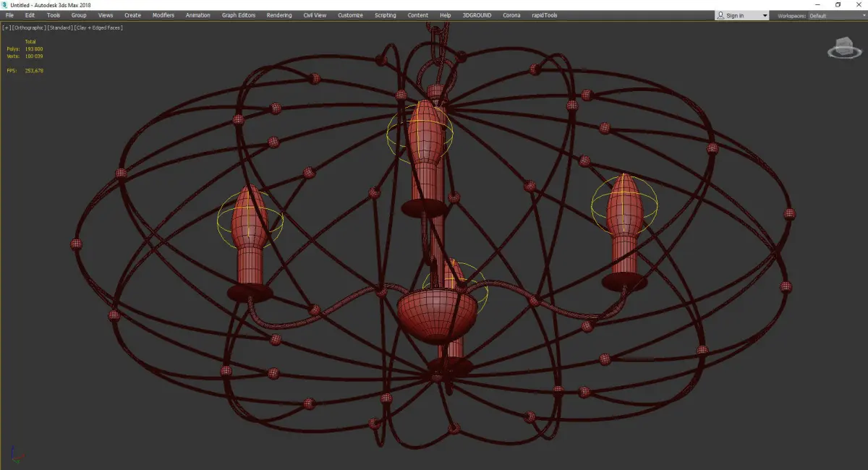The height and width of the screenshot is (470, 868).
Task: Open the Content menu
Action: [x=417, y=15]
